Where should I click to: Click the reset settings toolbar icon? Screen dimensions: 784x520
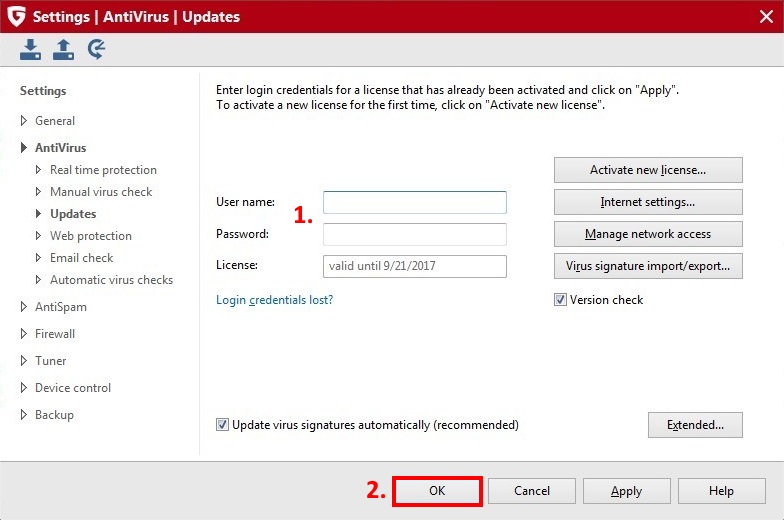tap(96, 50)
